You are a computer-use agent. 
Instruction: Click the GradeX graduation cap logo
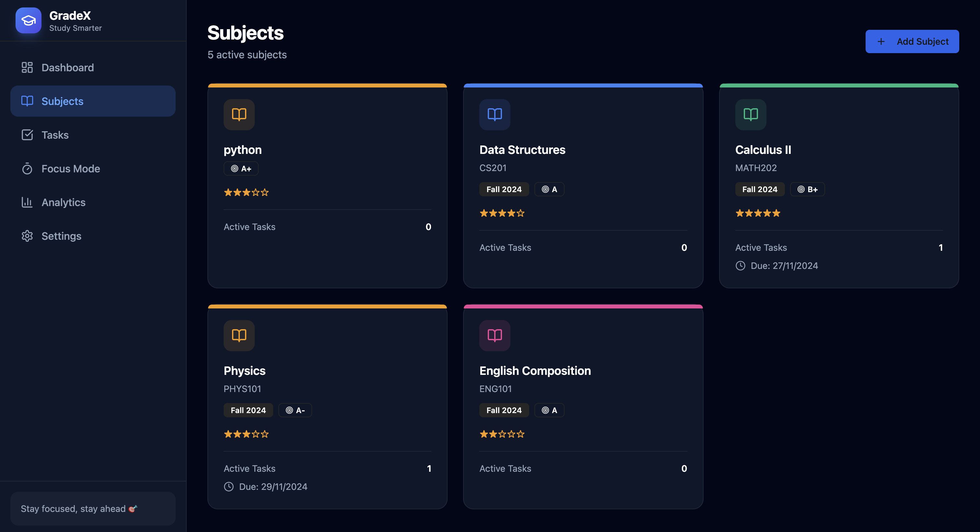point(28,20)
